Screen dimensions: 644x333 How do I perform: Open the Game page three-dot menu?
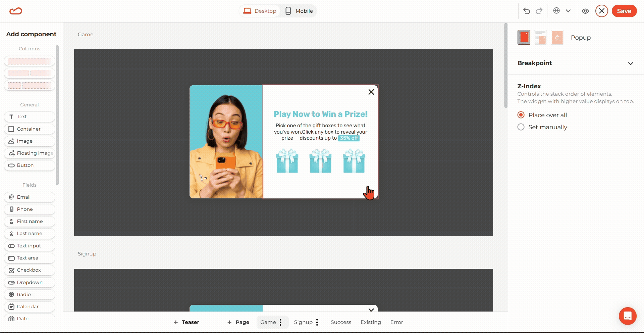[280, 322]
